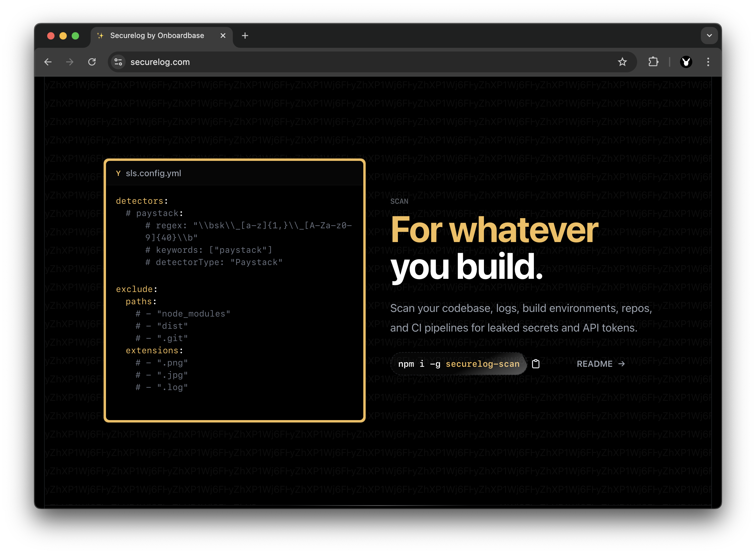The width and height of the screenshot is (756, 554).
Task: Click the "node_modules" excluded path line
Action: tap(183, 314)
